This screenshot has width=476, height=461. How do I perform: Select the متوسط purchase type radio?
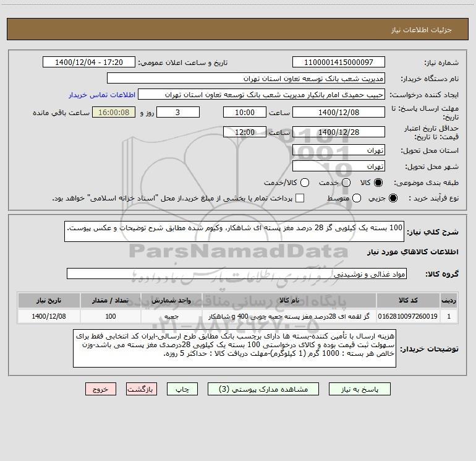[357, 198]
